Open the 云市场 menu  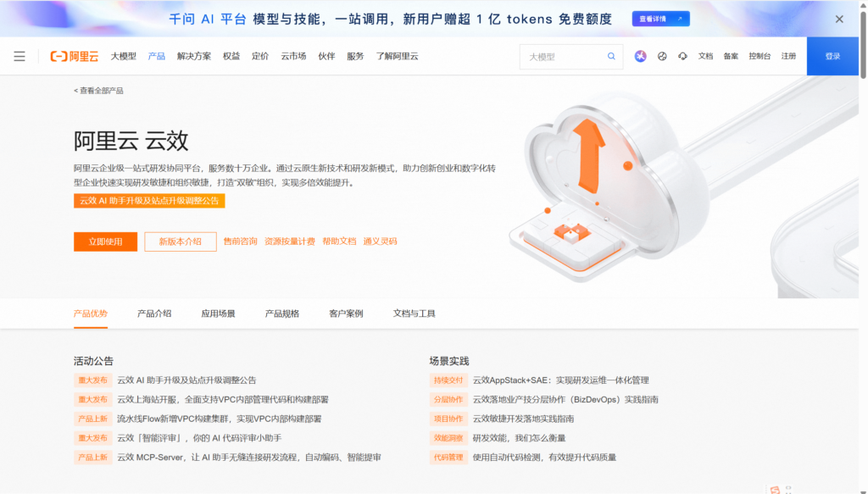293,57
